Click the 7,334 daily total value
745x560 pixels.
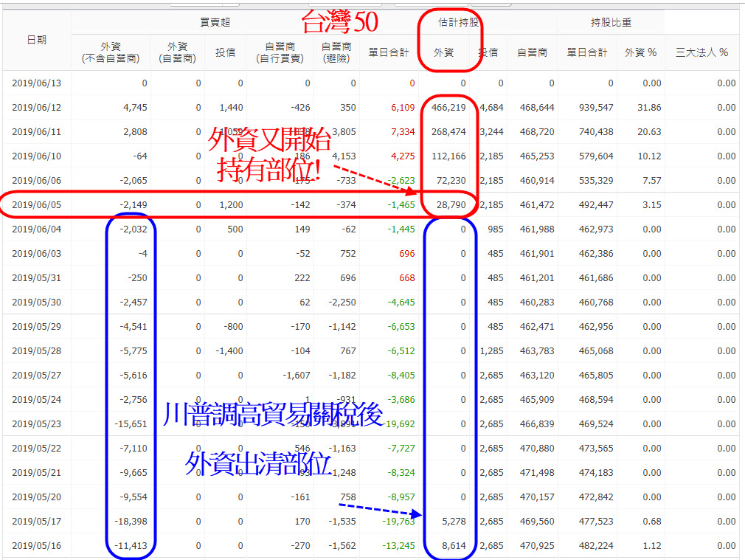pyautogui.click(x=403, y=131)
